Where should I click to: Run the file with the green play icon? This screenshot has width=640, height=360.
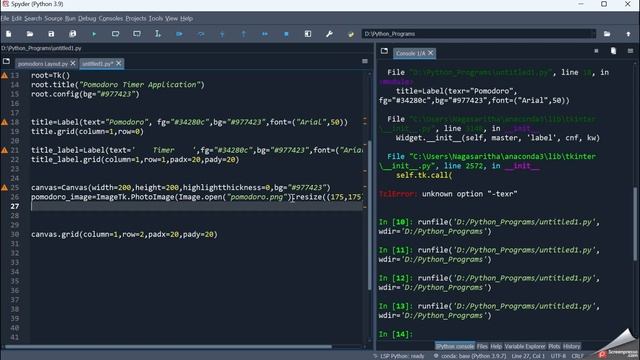(x=94, y=34)
